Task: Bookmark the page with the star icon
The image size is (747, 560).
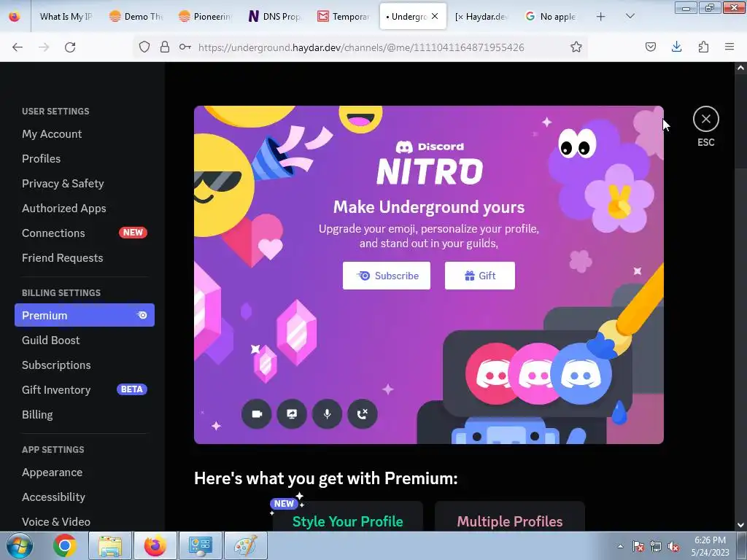Action: (576, 47)
